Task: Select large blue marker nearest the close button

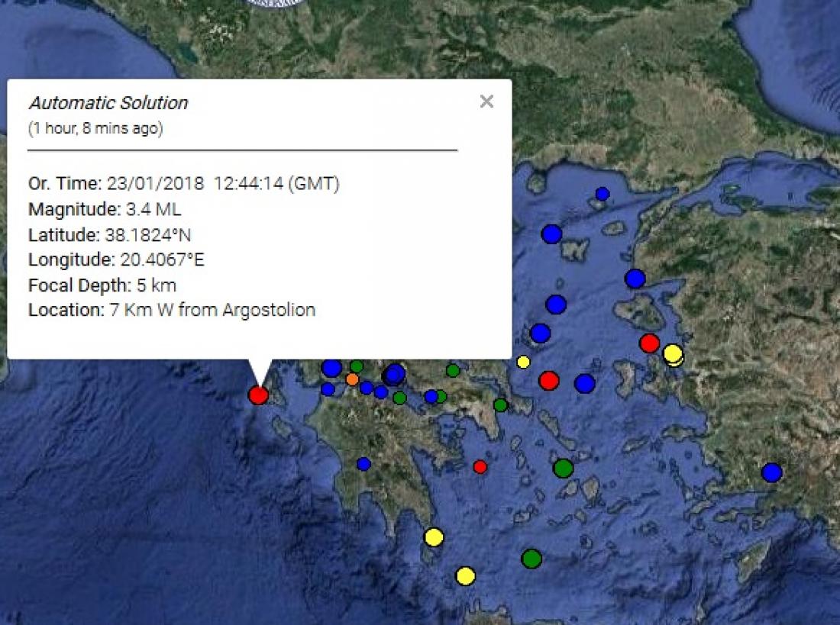Action: [x=551, y=234]
